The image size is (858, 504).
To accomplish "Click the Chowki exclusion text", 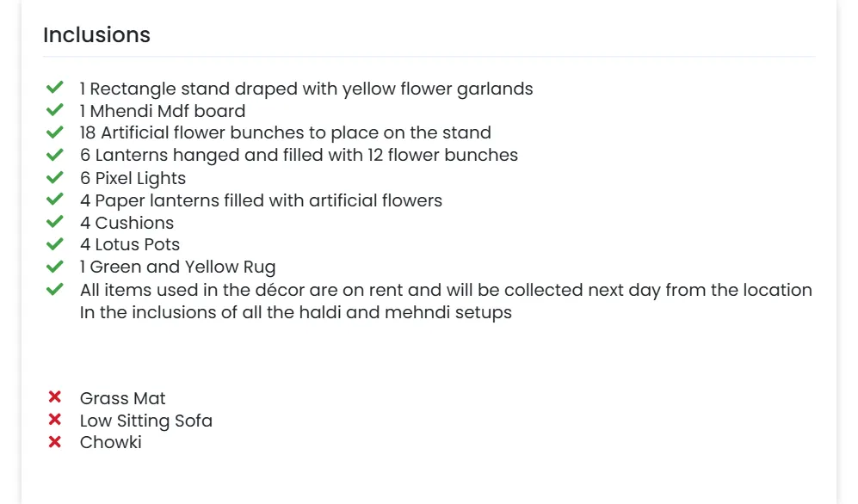I will (x=110, y=443).
